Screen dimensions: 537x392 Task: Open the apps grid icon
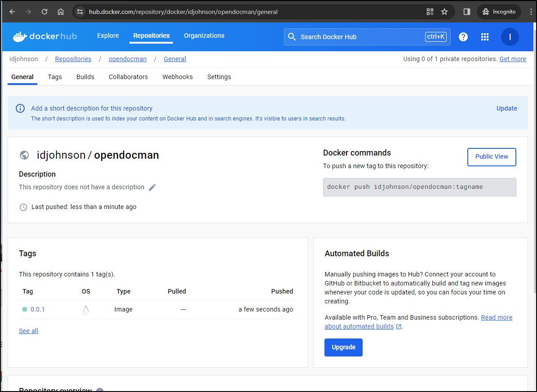484,37
